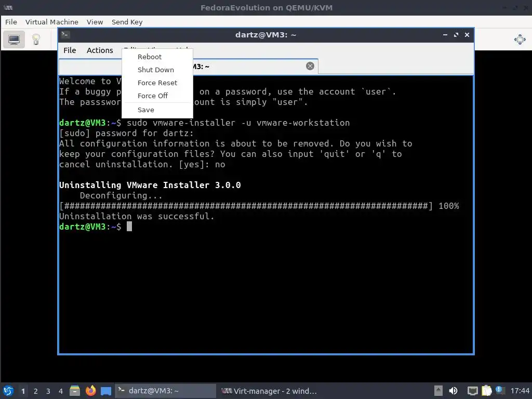This screenshot has height=399, width=532.
Task: Switch to workspace 1
Action: pos(23,391)
